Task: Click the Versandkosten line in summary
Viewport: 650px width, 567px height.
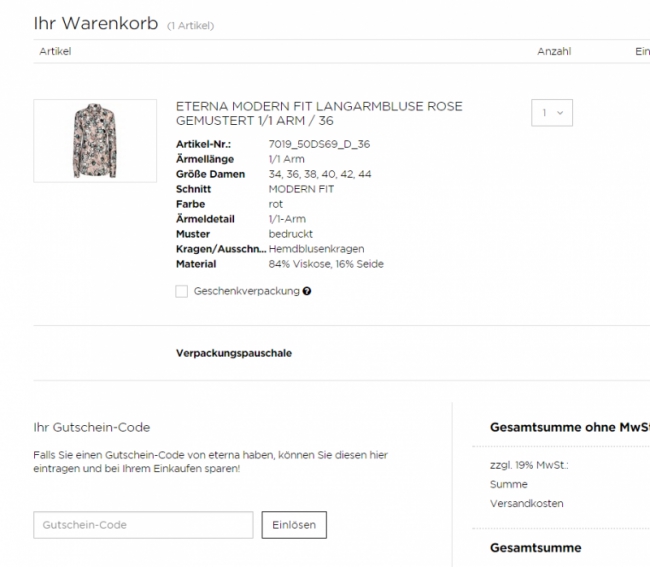Action: click(x=526, y=504)
